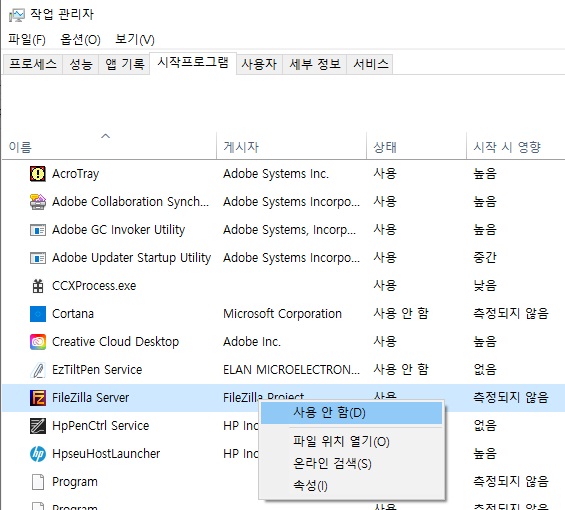
Task: Select the Cortana entry name
Action: [x=73, y=314]
